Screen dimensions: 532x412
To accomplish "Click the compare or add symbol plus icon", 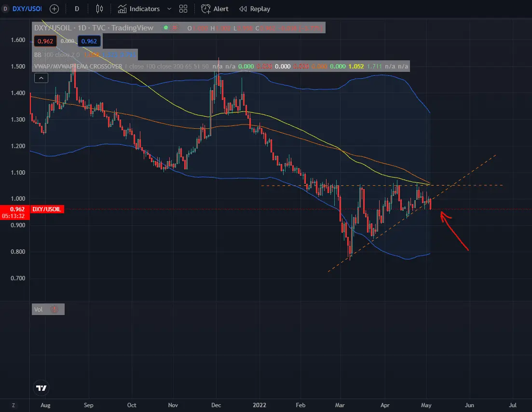I will [x=55, y=9].
